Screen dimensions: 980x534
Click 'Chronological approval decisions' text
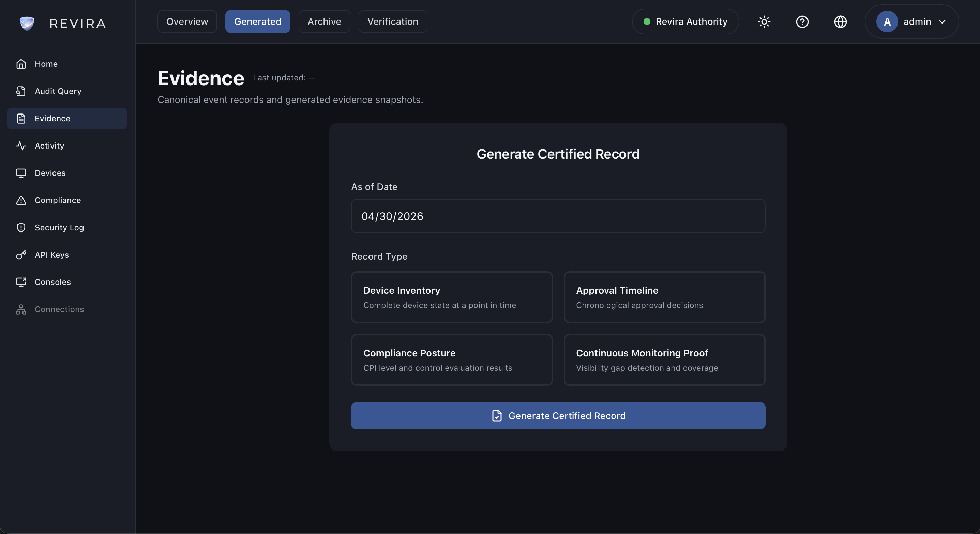[639, 305]
